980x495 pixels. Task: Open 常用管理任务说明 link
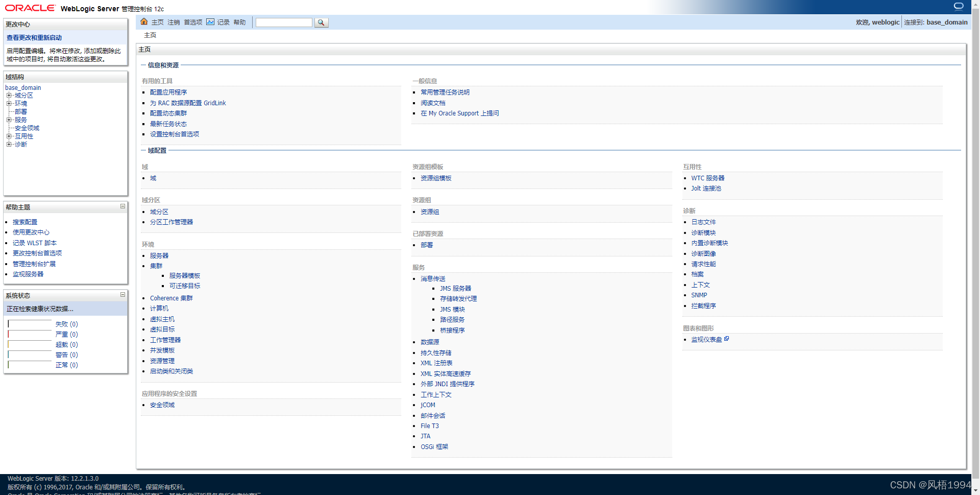[445, 92]
